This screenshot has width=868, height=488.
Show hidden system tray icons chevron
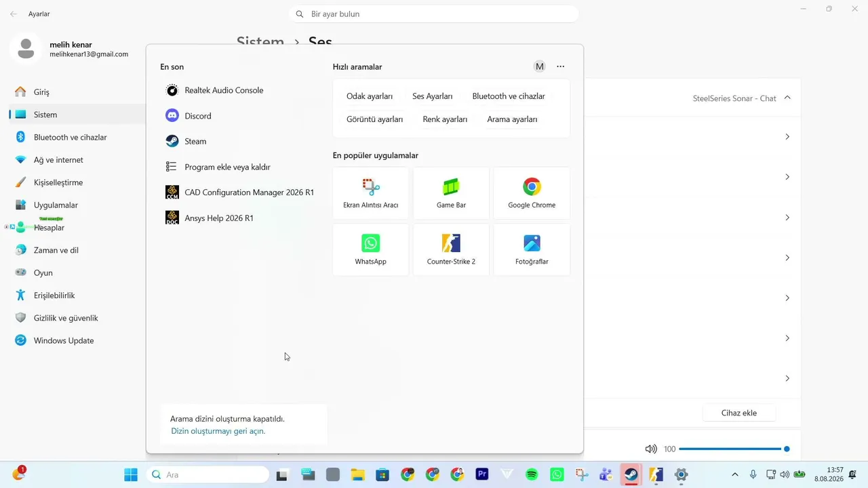(734, 474)
